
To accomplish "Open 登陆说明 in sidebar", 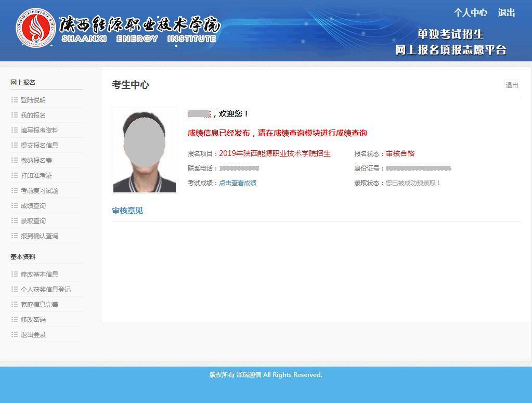I will click(x=33, y=100).
